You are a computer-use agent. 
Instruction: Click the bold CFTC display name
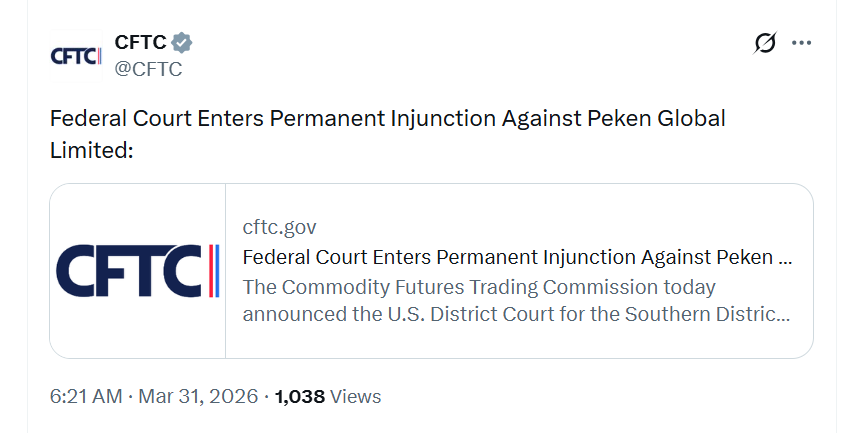140,43
